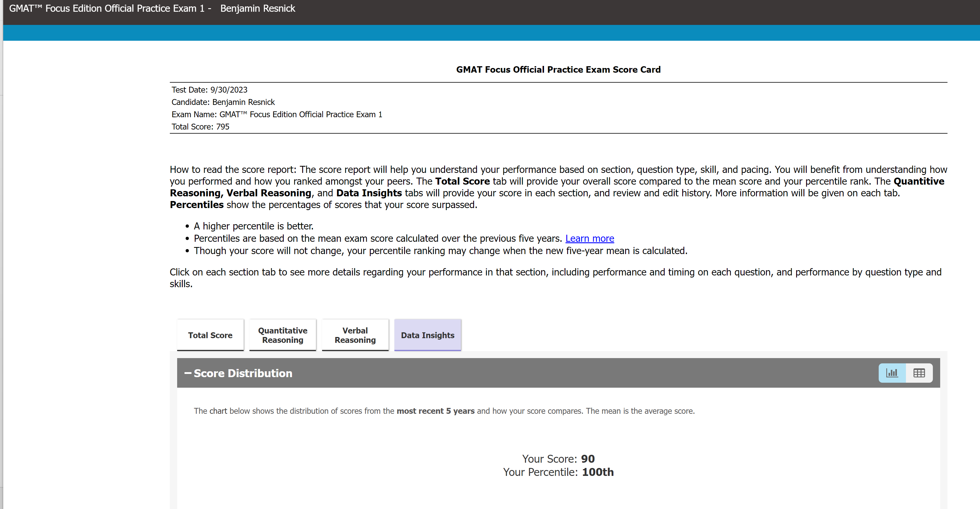
Task: Click the Test Date: 9/30/2023 line
Action: (x=210, y=90)
